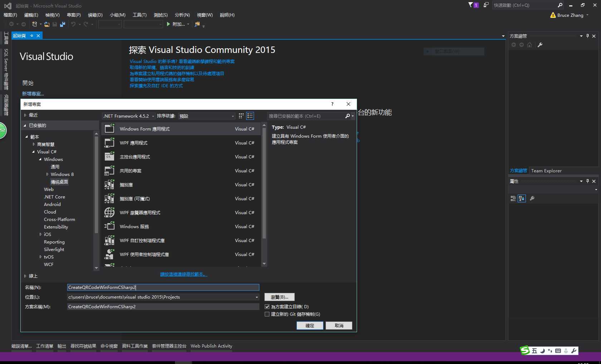601x364 pixels.
Task: Select the console application template
Action: coord(181,157)
